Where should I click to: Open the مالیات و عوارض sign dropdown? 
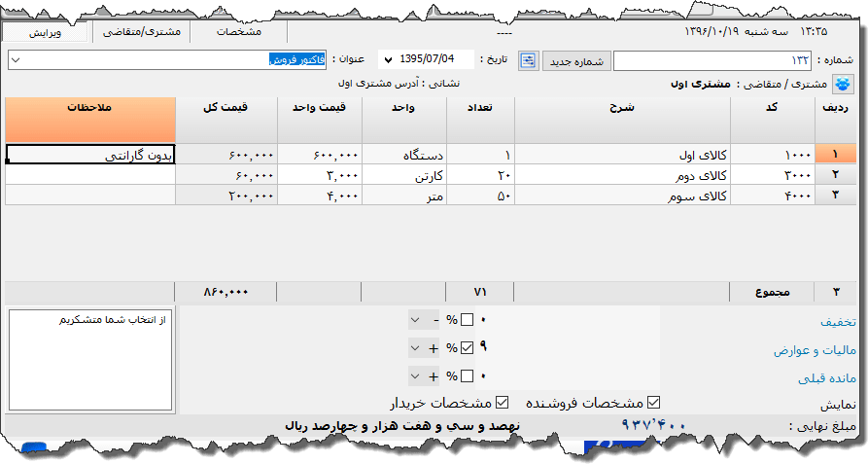pyautogui.click(x=424, y=348)
